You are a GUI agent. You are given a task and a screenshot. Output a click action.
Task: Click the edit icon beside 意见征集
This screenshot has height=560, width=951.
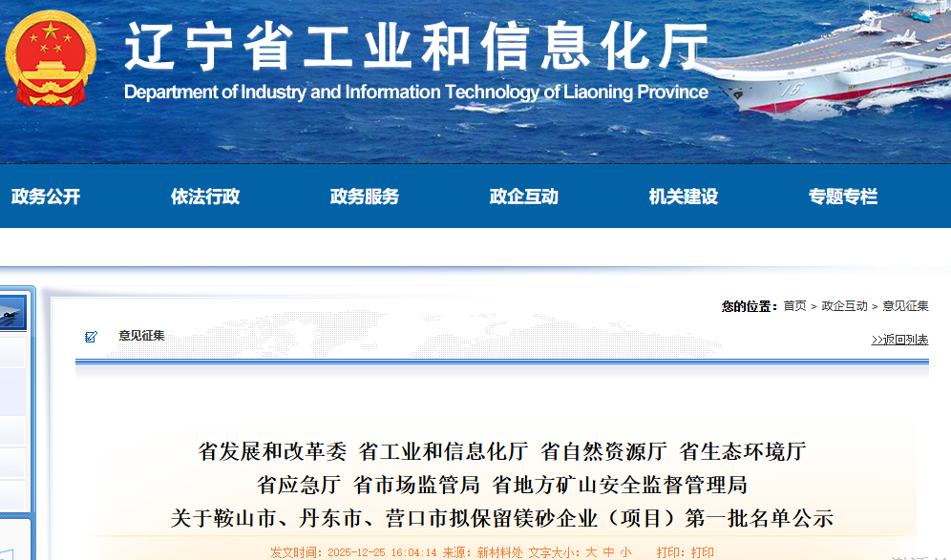coord(92,337)
